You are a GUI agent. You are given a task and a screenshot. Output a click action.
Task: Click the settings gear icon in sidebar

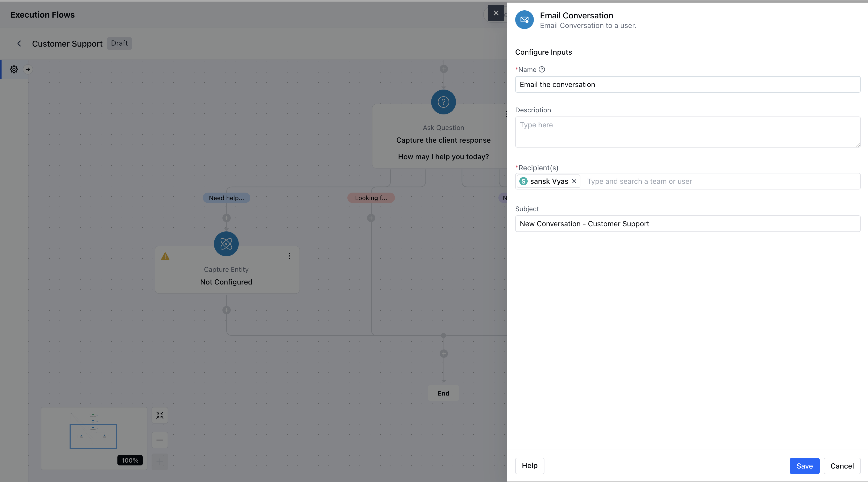[14, 69]
